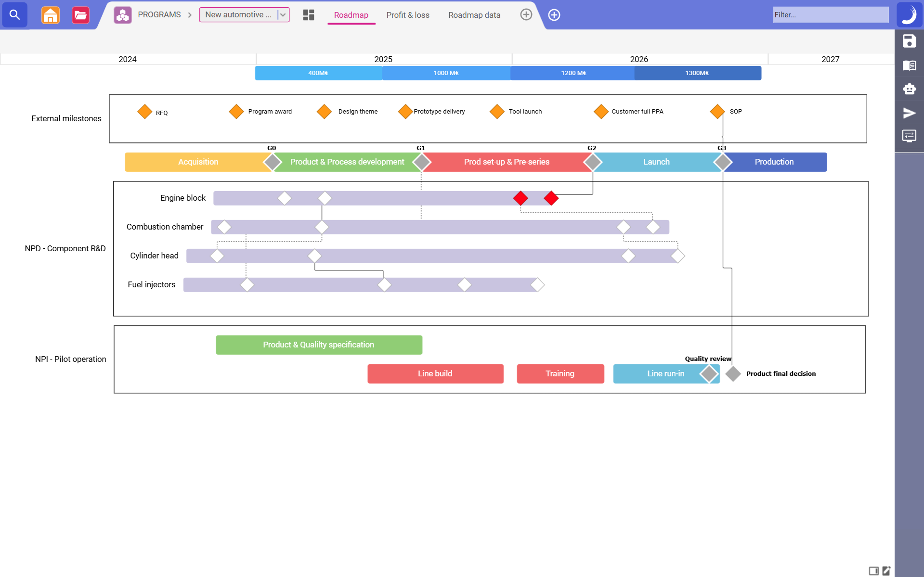Click the NPD - Component R&D lane label

(x=65, y=249)
